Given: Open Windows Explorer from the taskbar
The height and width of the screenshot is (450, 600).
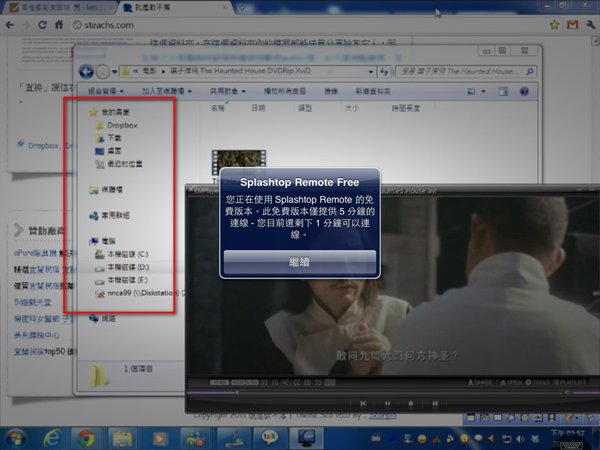Looking at the screenshot, I should 122,438.
